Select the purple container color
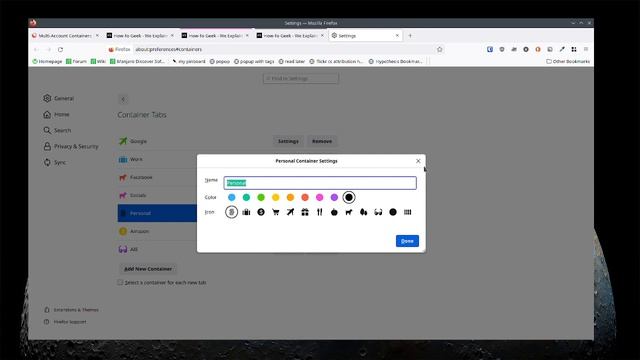Screen dimensions: 640x360 334,198
